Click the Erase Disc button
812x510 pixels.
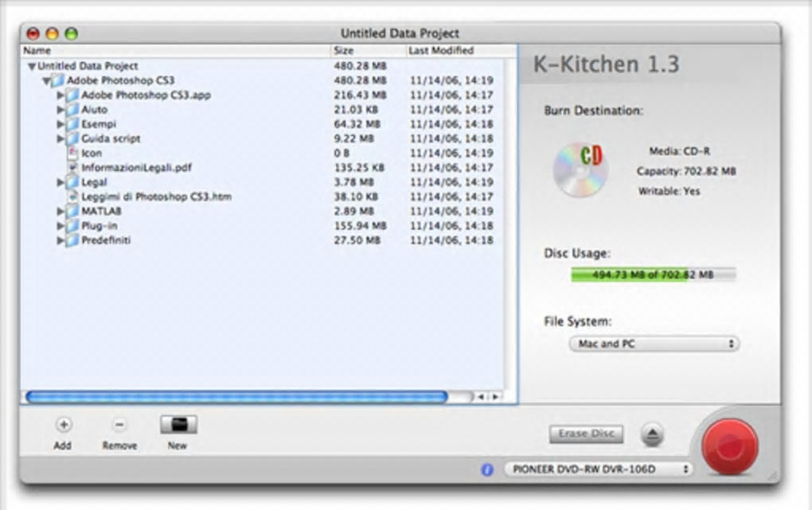pos(586,434)
